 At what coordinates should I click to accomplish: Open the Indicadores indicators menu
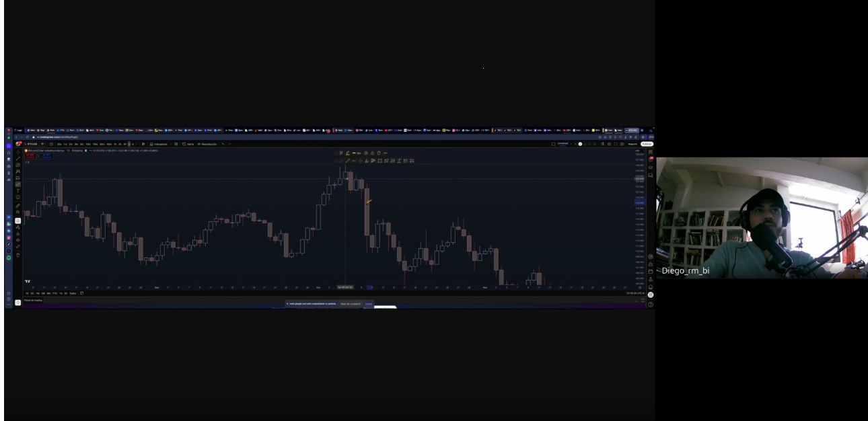pyautogui.click(x=159, y=144)
